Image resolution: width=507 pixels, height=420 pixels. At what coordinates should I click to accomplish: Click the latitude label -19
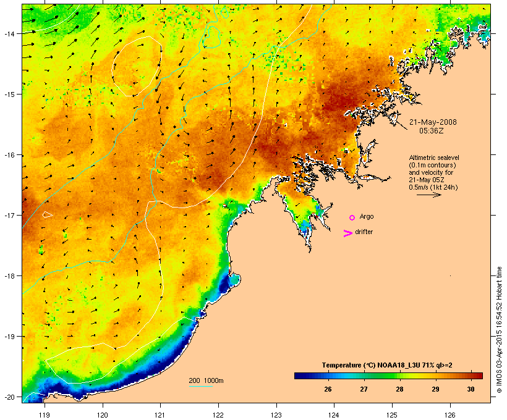(9, 337)
